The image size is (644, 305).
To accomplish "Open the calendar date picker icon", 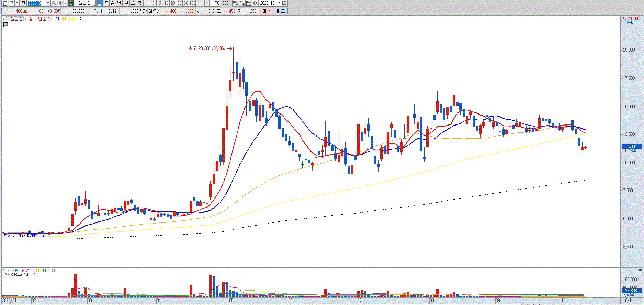I will coord(284,3).
